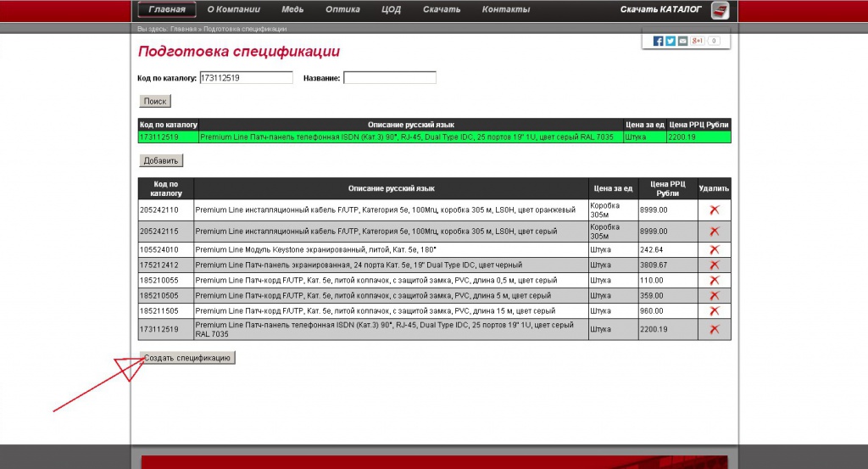Remove the 15 m patch cord row 185211505
This screenshot has width=868, height=469.
point(714,310)
